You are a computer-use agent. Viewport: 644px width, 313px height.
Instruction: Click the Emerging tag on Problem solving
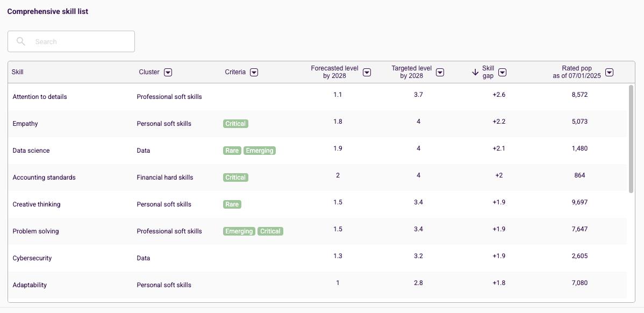point(239,231)
